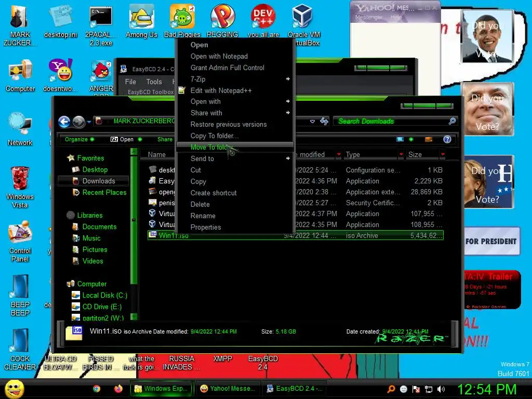Choose Open with Notepad
This screenshot has height=399, width=532.
tap(234, 56)
